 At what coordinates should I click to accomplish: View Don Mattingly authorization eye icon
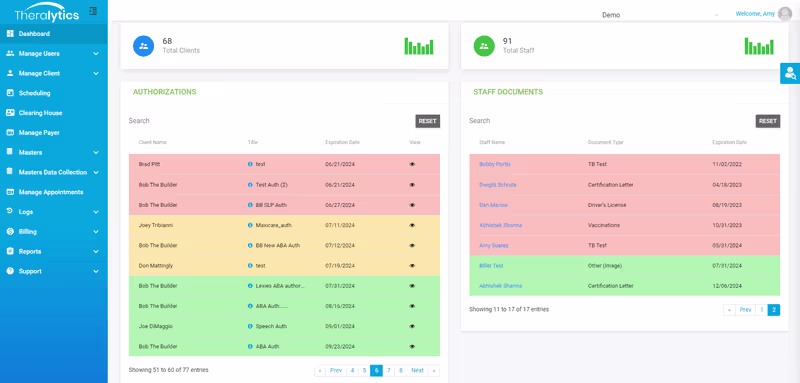coord(412,266)
